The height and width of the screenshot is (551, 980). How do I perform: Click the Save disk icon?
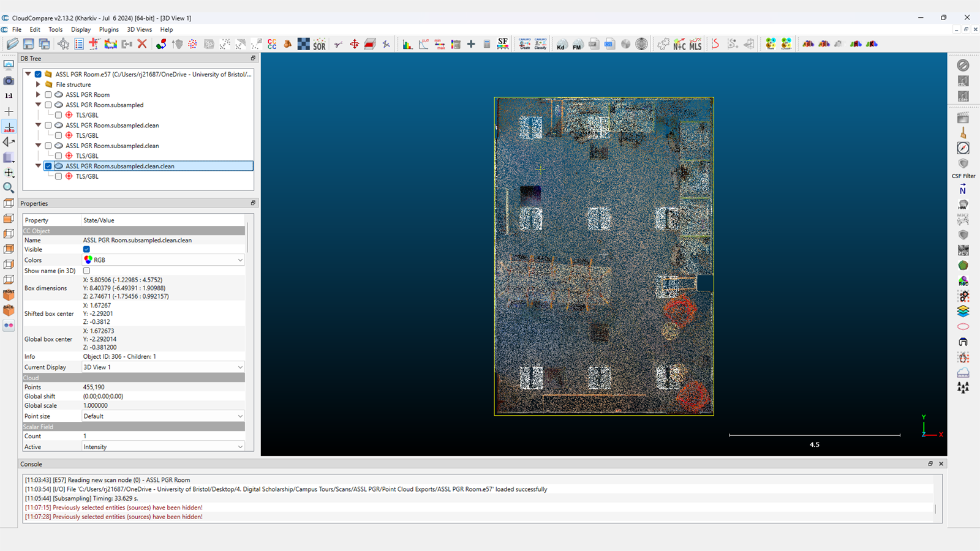coord(28,44)
